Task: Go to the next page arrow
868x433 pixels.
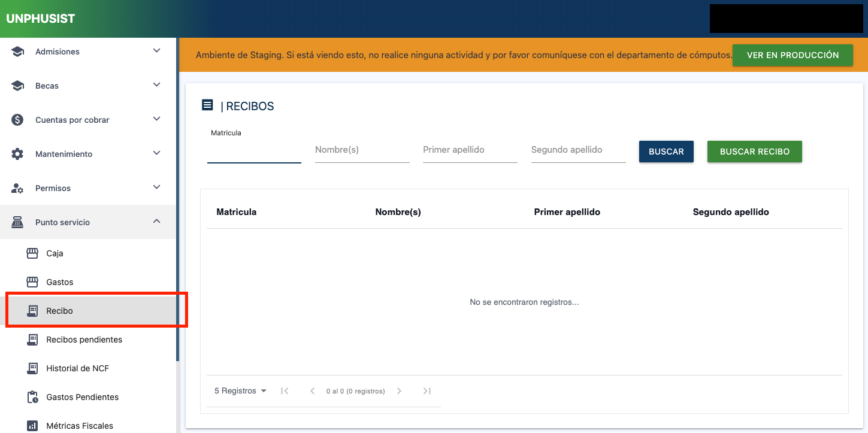Action: (x=399, y=391)
